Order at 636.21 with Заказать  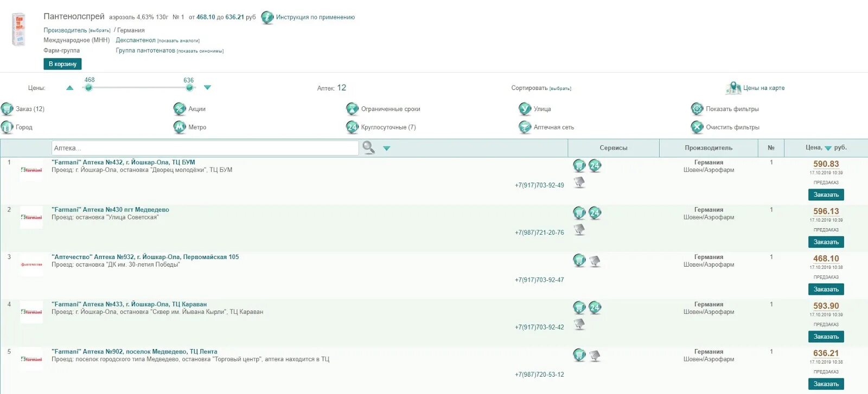click(826, 384)
